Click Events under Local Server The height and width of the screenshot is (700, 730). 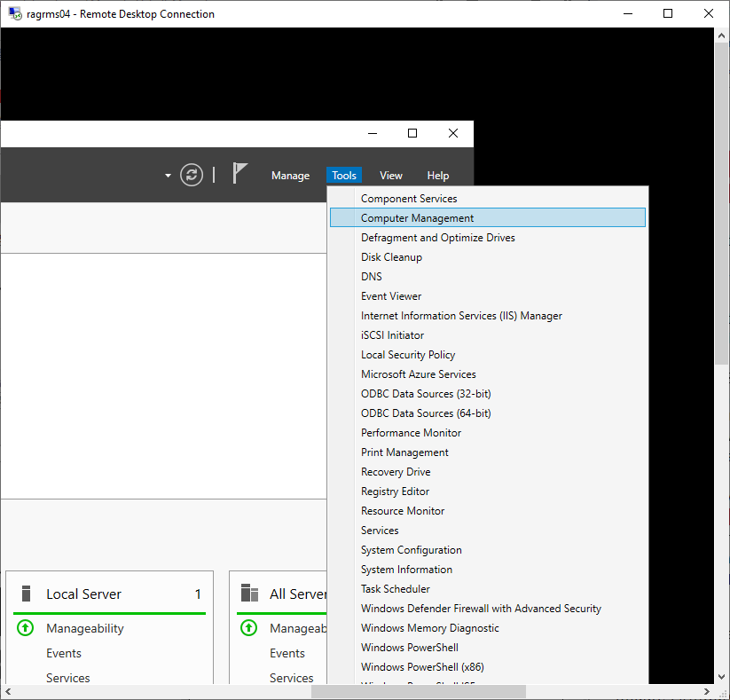(64, 654)
